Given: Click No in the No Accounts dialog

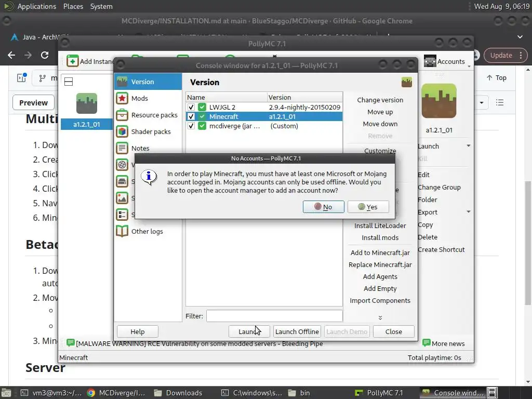Looking at the screenshot, I should click(x=323, y=207).
